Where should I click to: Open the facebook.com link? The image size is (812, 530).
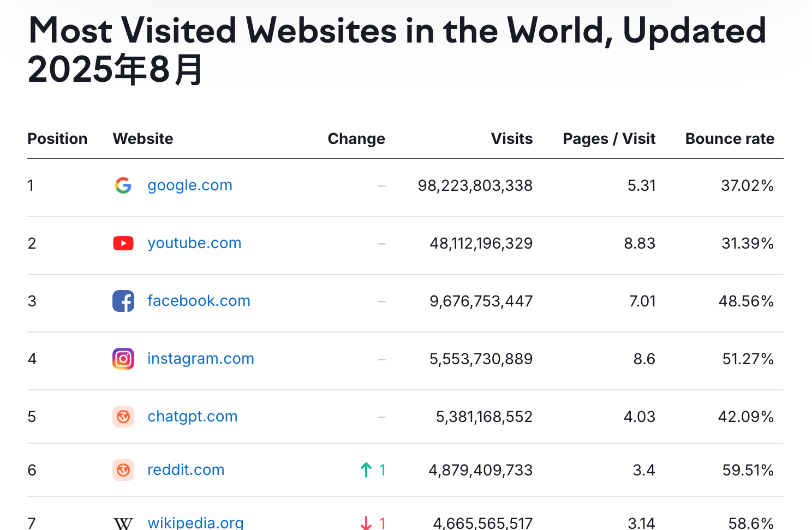(199, 301)
